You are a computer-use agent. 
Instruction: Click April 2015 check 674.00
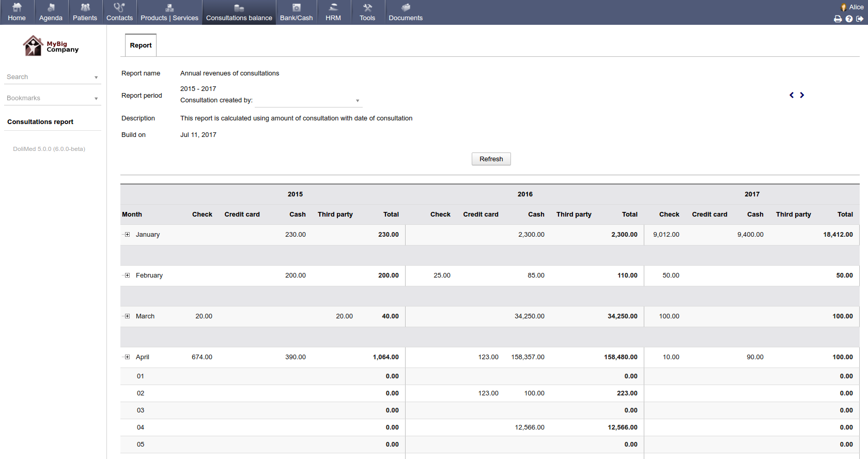point(202,357)
